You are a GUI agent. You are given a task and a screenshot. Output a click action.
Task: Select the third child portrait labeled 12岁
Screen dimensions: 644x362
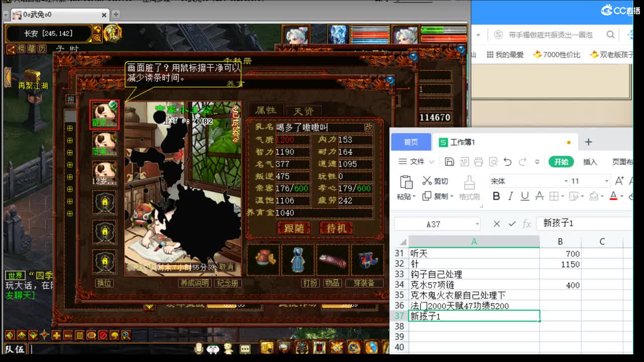[x=104, y=172]
